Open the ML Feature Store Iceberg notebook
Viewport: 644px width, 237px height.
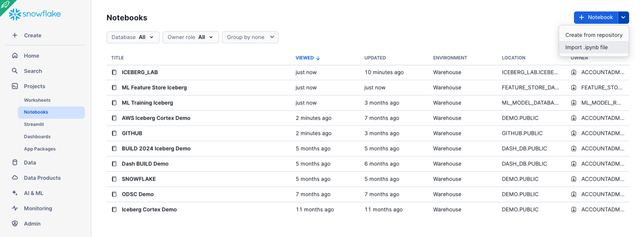tap(154, 88)
